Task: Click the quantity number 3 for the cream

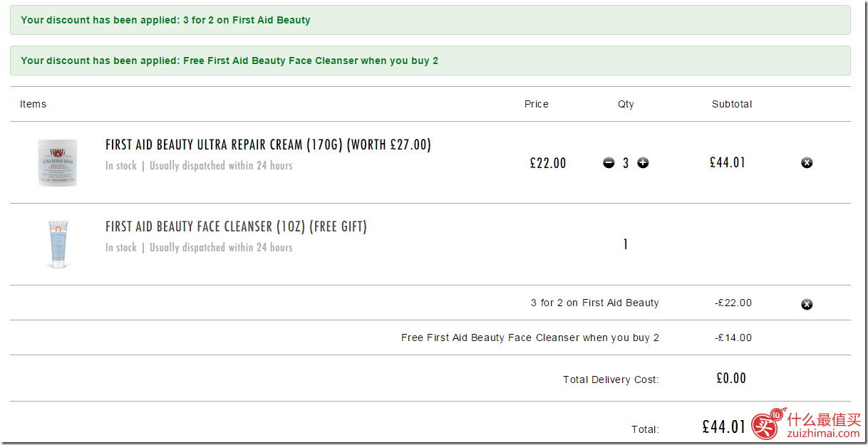Action: [626, 163]
